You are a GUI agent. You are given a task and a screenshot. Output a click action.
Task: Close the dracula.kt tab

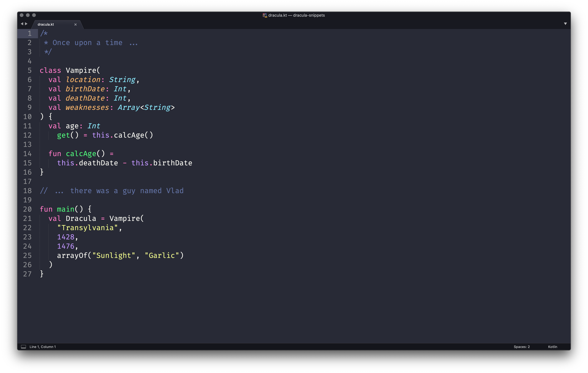(76, 24)
